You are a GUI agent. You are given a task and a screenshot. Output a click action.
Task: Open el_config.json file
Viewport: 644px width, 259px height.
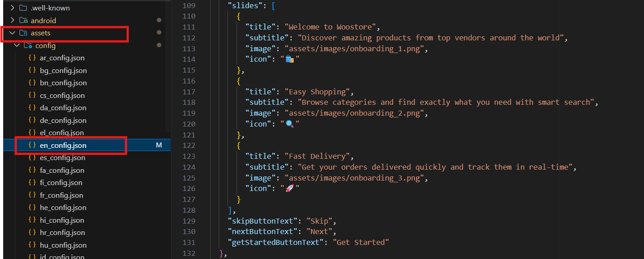(62, 133)
